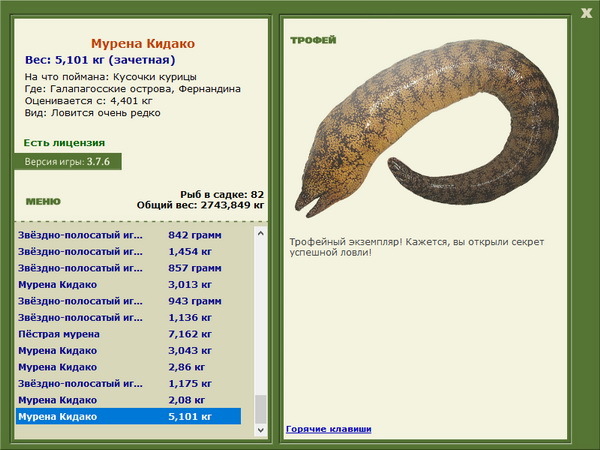600x450 pixels.
Task: Click the fish list scroll-up arrow
Action: pyautogui.click(x=261, y=233)
